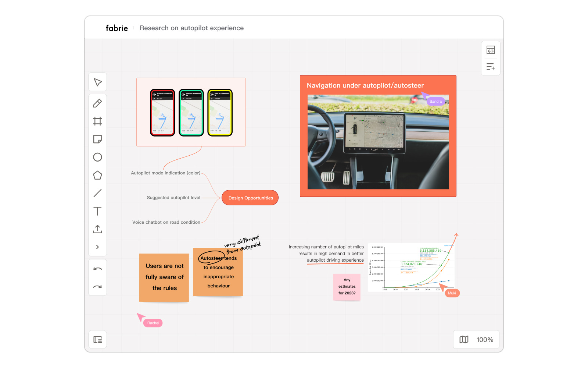588x368 pixels.
Task: Select the Tesla dashboard photo
Action: point(378,142)
